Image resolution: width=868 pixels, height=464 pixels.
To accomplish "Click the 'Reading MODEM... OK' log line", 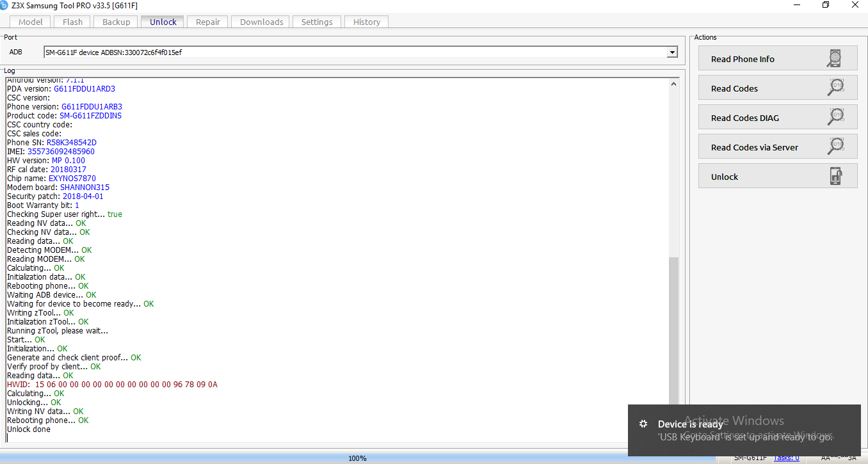I will 45,259.
